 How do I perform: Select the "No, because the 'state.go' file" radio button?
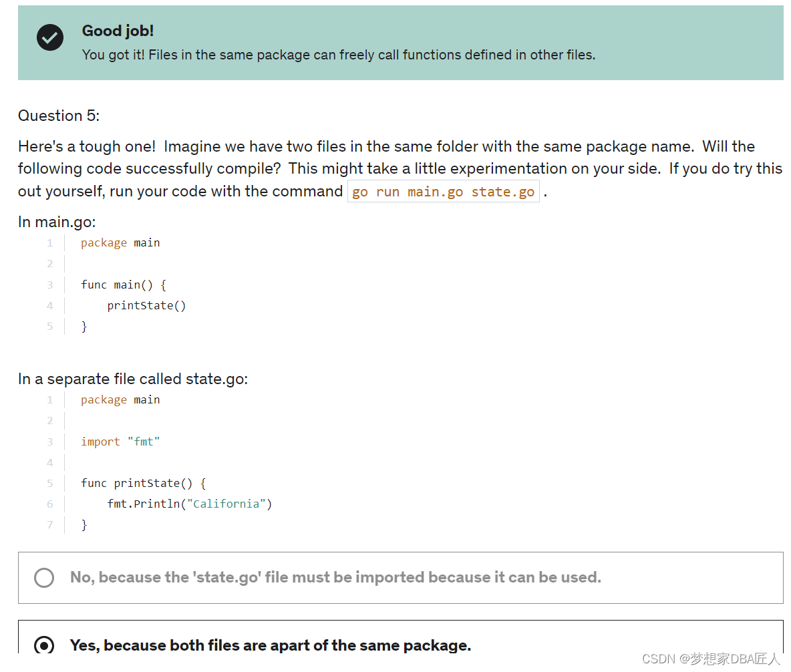pyautogui.click(x=44, y=578)
